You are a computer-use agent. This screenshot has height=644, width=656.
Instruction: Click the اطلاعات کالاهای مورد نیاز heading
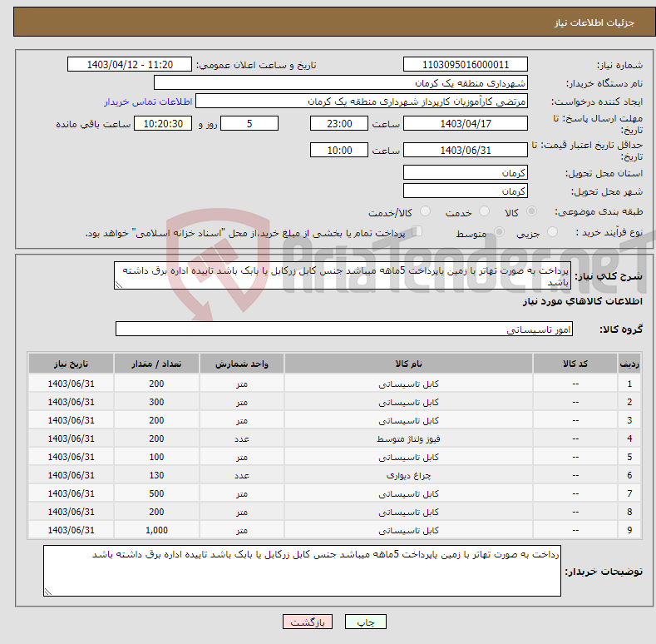582,301
